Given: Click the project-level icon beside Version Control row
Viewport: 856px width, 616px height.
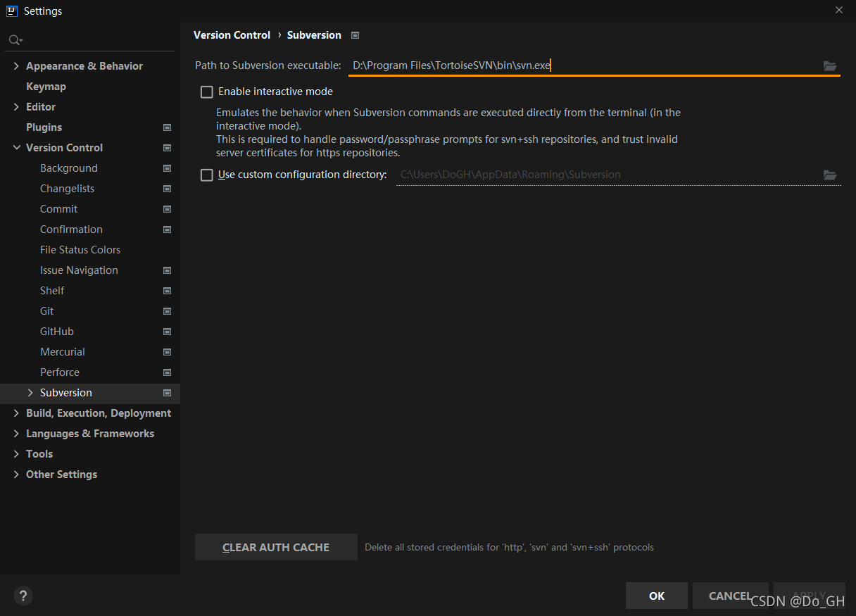Looking at the screenshot, I should [168, 148].
